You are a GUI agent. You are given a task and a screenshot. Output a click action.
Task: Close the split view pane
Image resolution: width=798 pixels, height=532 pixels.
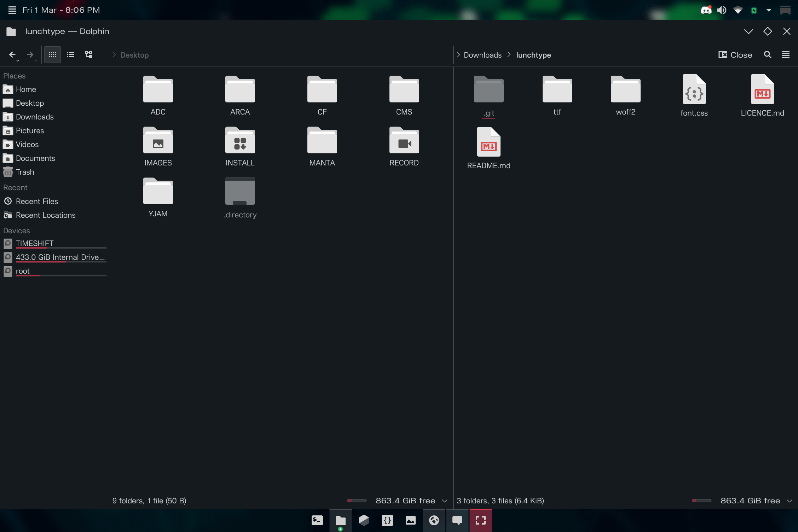point(735,55)
